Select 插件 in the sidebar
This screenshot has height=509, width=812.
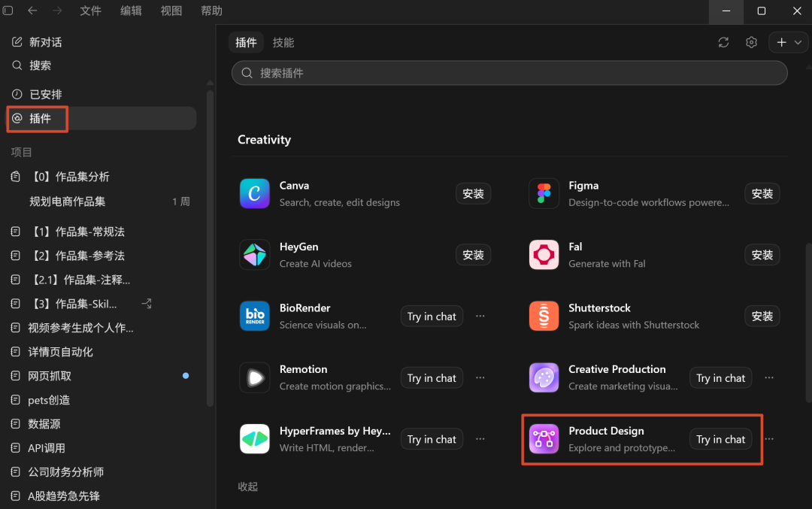tap(101, 119)
